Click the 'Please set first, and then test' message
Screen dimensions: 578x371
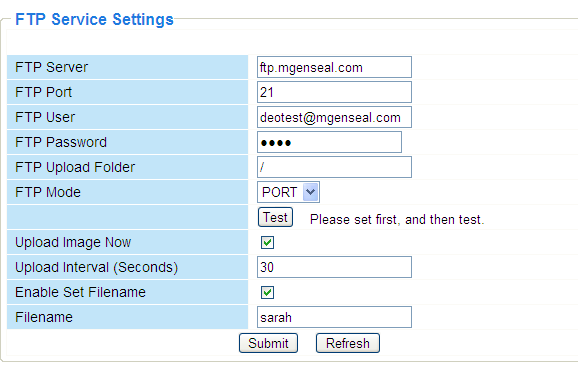pyautogui.click(x=397, y=219)
